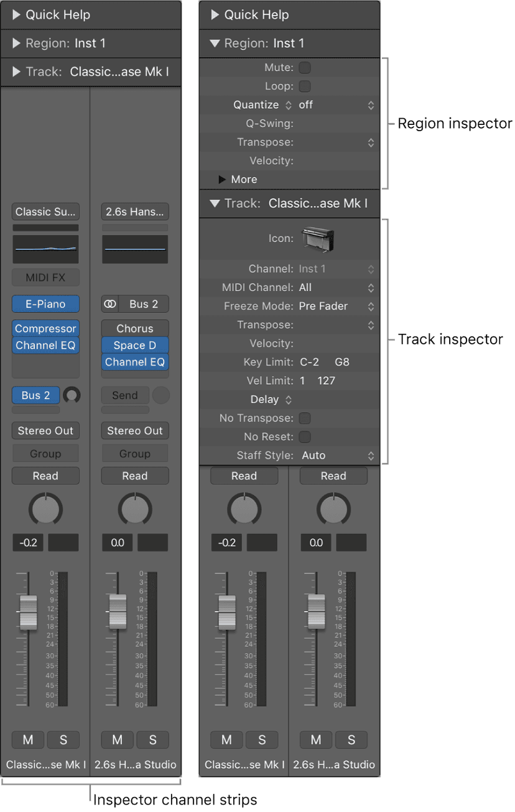Open the Space D plug-in slot

tap(135, 345)
